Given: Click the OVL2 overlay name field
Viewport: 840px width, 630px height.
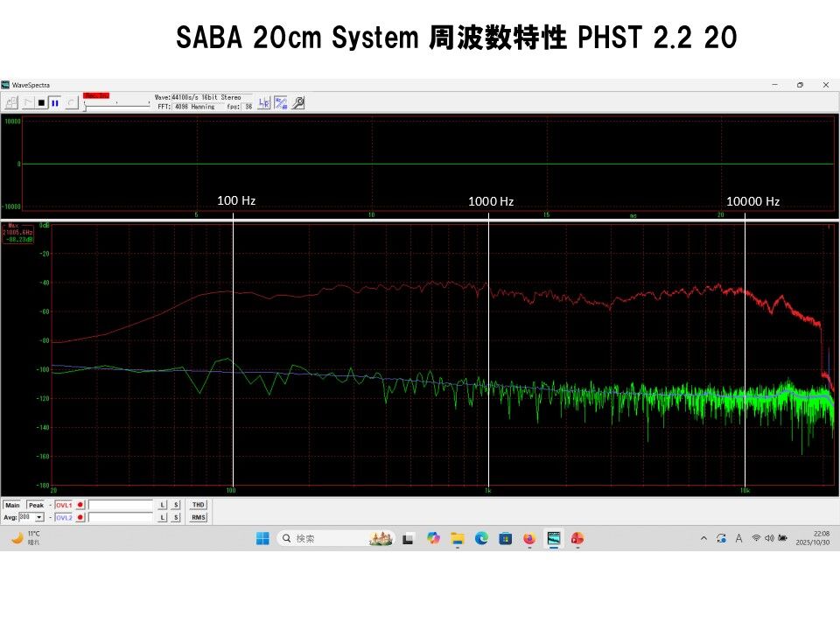Looking at the screenshot, I should 121,517.
